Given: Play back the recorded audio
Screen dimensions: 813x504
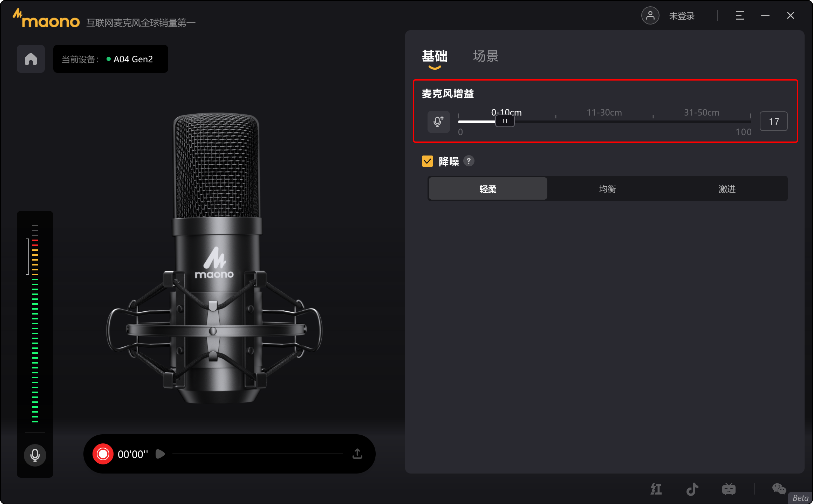Looking at the screenshot, I should (160, 454).
